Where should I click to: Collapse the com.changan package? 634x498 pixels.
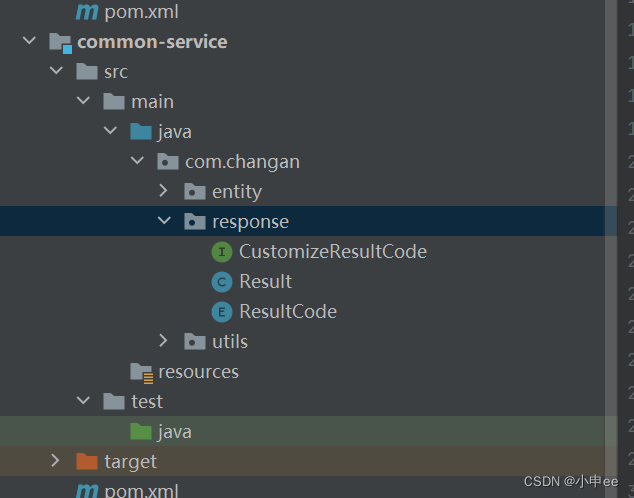tap(137, 161)
